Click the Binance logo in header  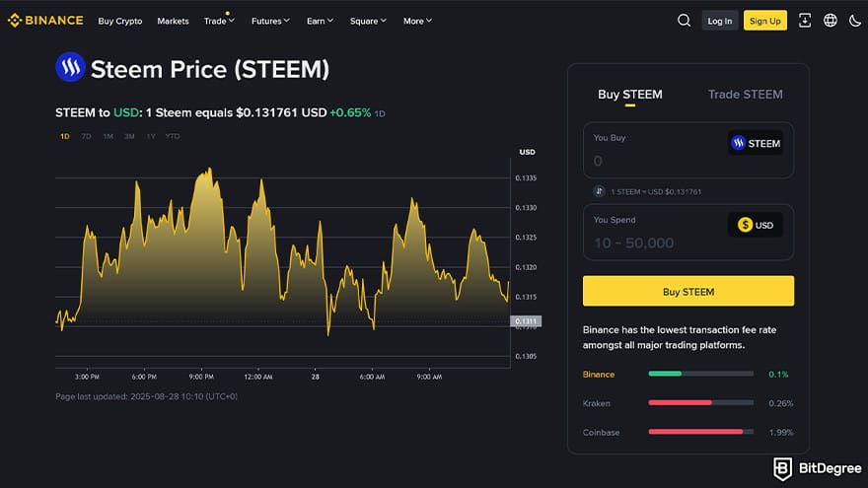(x=45, y=21)
